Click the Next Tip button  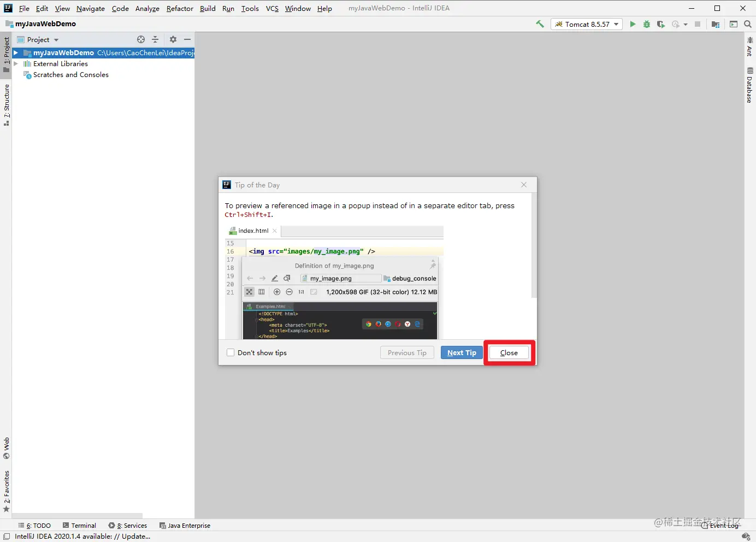tap(462, 352)
